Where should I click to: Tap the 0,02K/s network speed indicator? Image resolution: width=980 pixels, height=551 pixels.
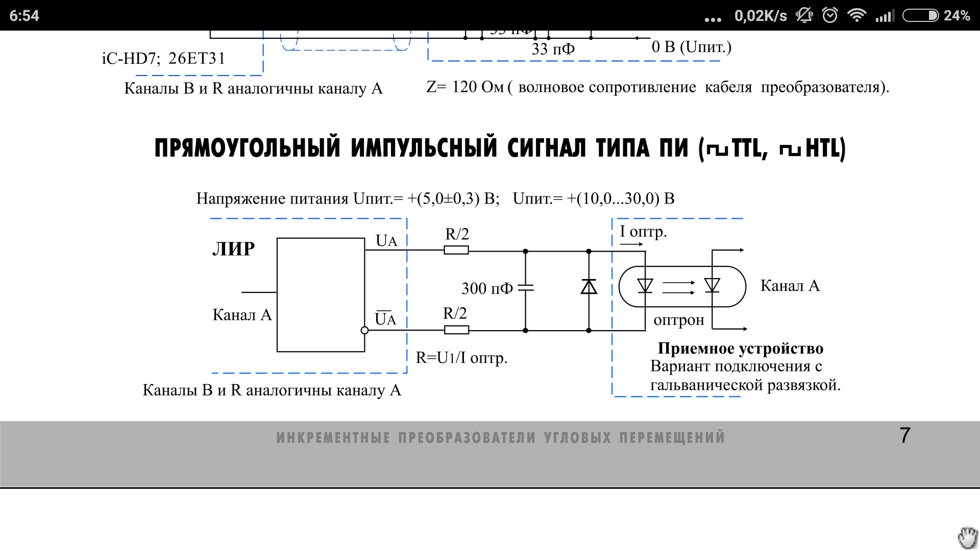(761, 16)
